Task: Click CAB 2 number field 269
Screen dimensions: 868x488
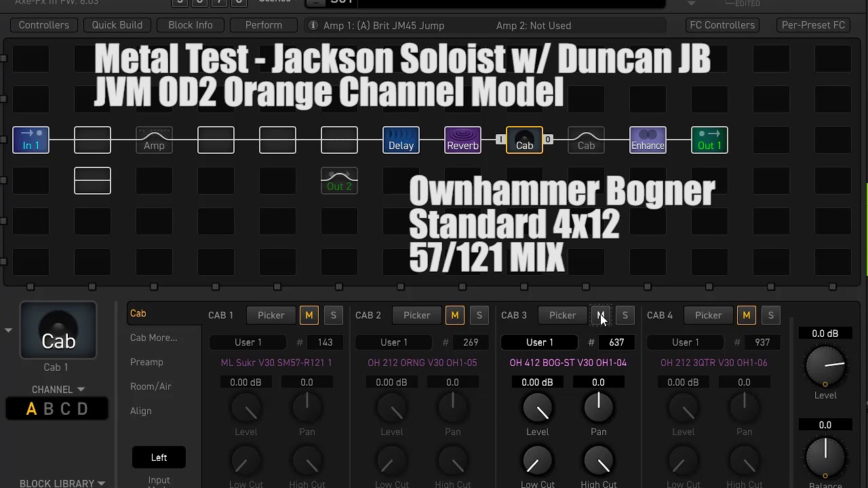Action: click(x=471, y=342)
